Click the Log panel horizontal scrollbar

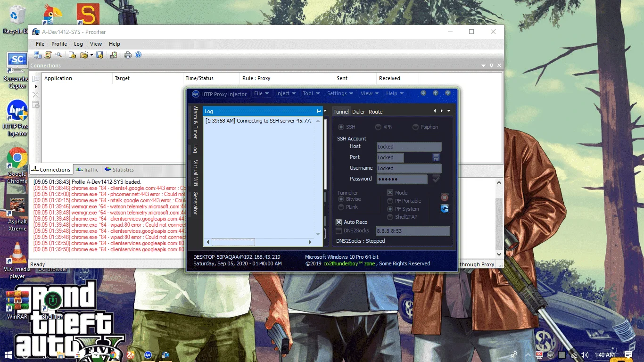259,242
